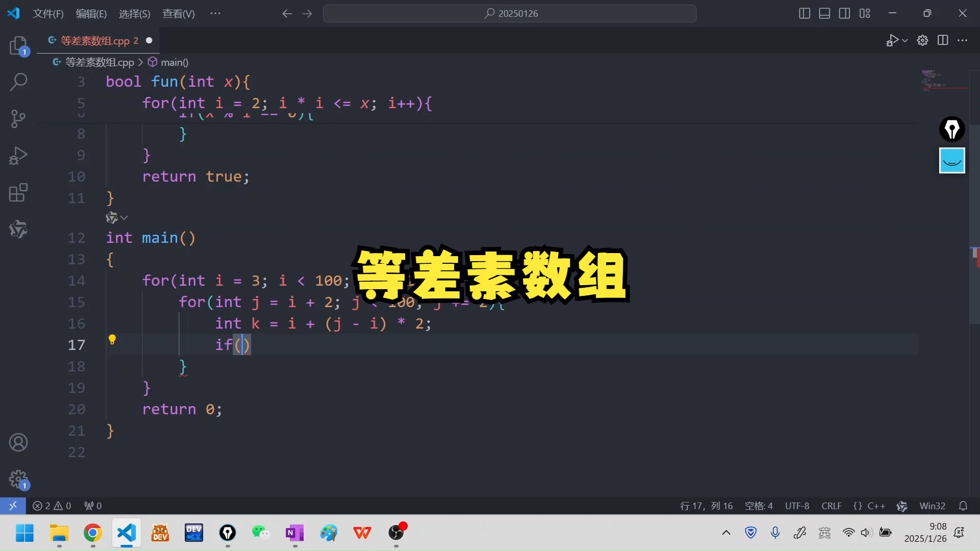Click the code minimap preview
Image resolution: width=980 pixels, height=551 pixels.
[x=944, y=81]
